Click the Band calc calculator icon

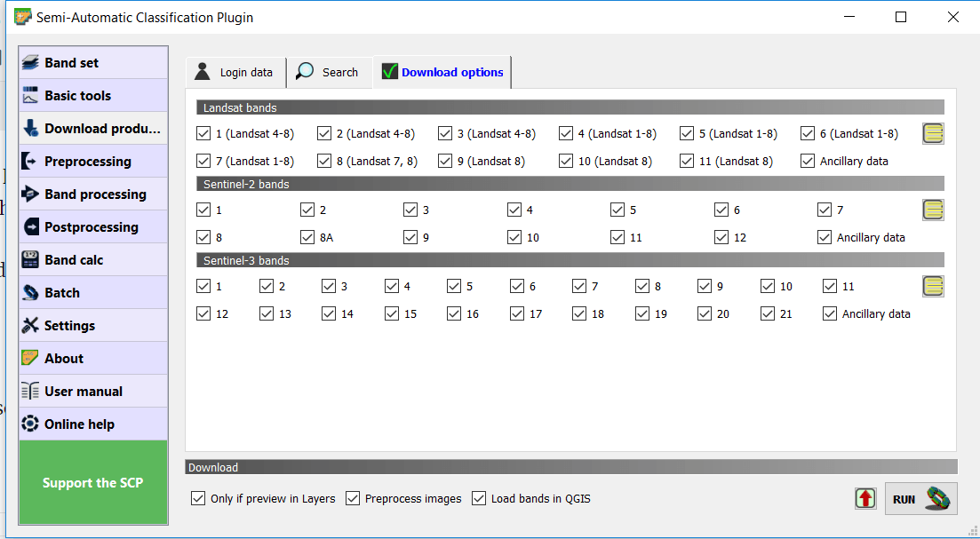point(30,260)
